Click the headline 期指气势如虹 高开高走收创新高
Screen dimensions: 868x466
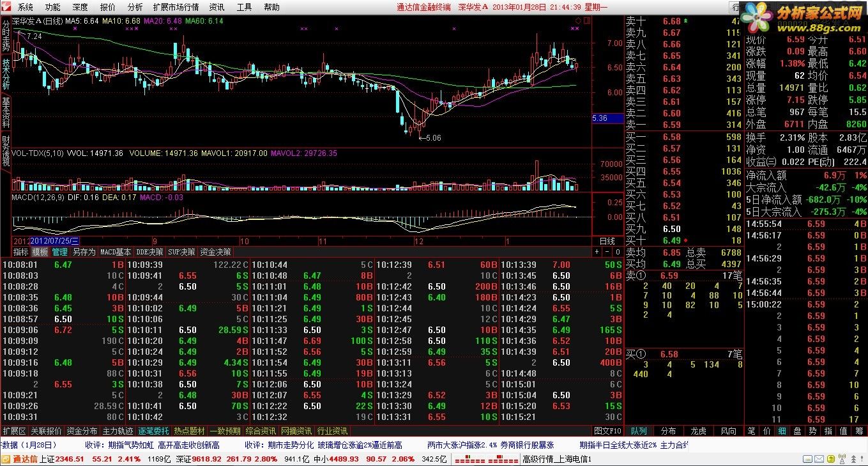[x=164, y=445]
